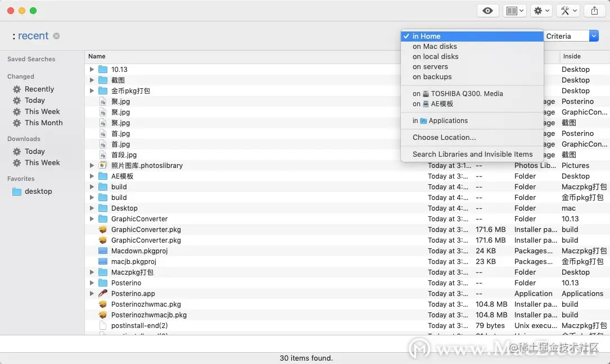The image size is (610, 364).
Task: Select the postinstall-end(2) file name
Action: (139, 325)
